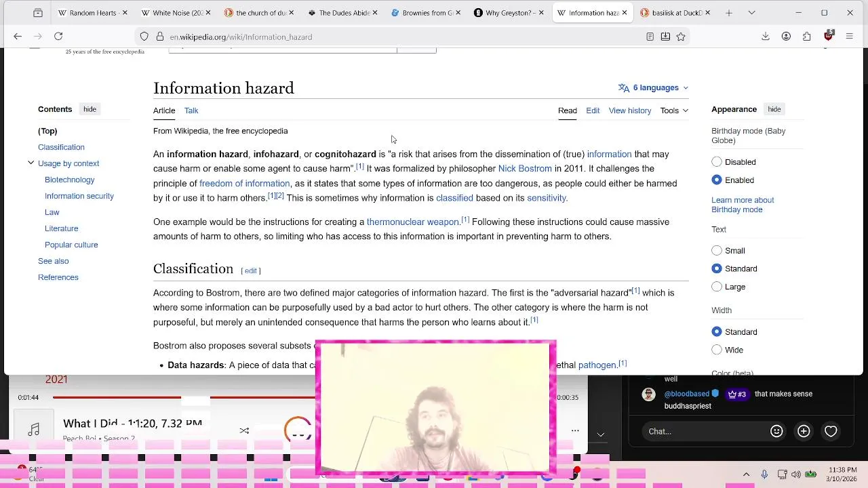Open the emoji picker in the chat
Image resolution: width=868 pixels, height=488 pixels.
coord(776,431)
